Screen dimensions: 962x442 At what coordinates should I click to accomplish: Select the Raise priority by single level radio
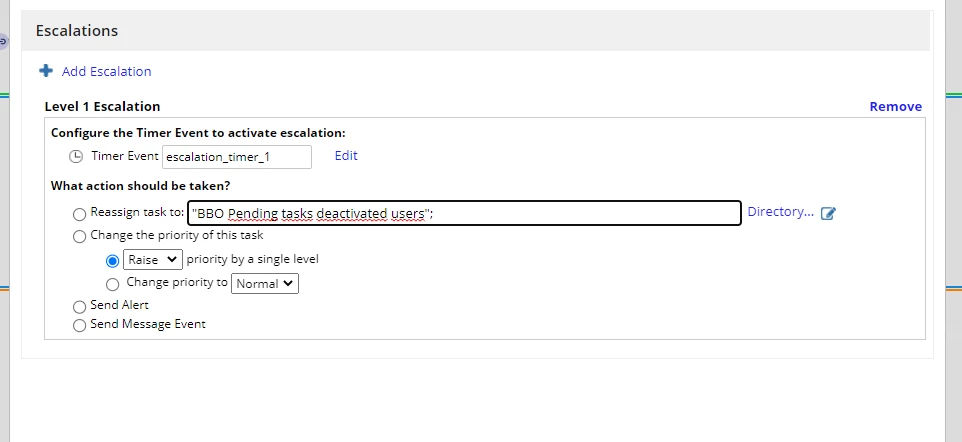pos(112,261)
